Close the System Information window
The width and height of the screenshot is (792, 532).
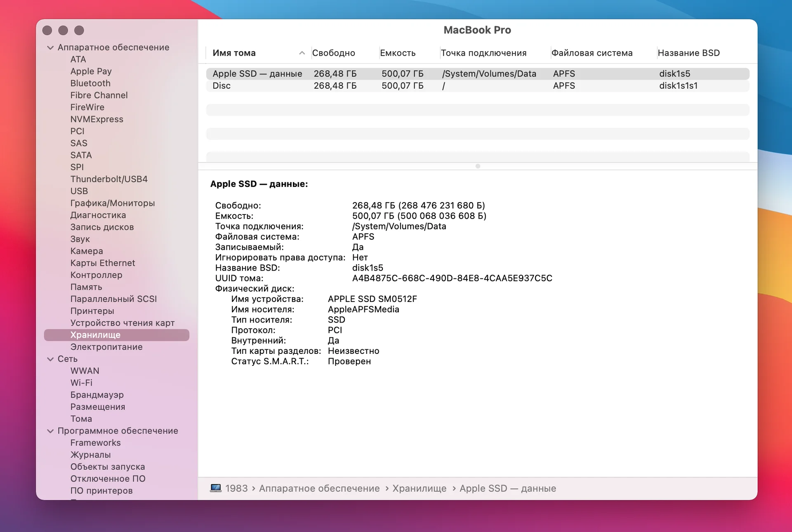click(47, 31)
